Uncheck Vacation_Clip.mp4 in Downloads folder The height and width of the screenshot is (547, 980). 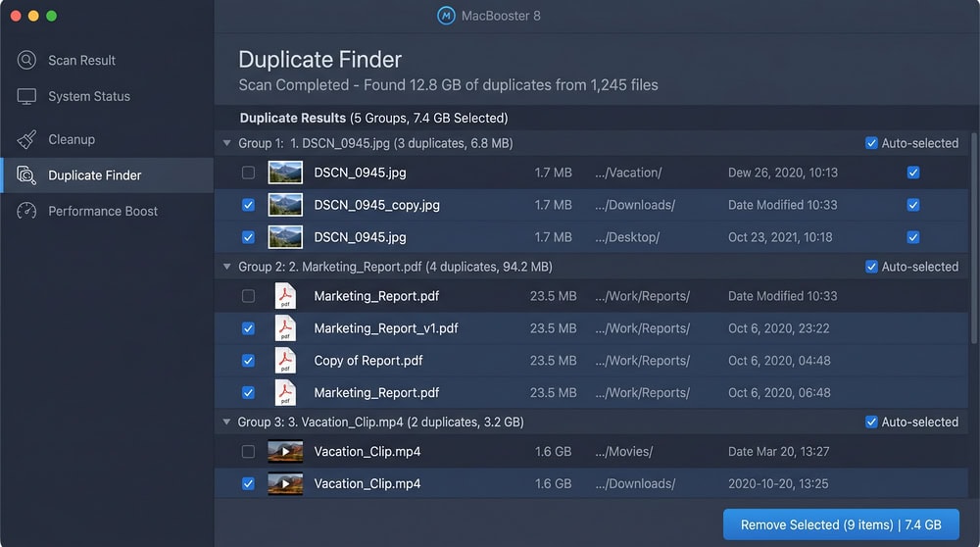(x=248, y=483)
